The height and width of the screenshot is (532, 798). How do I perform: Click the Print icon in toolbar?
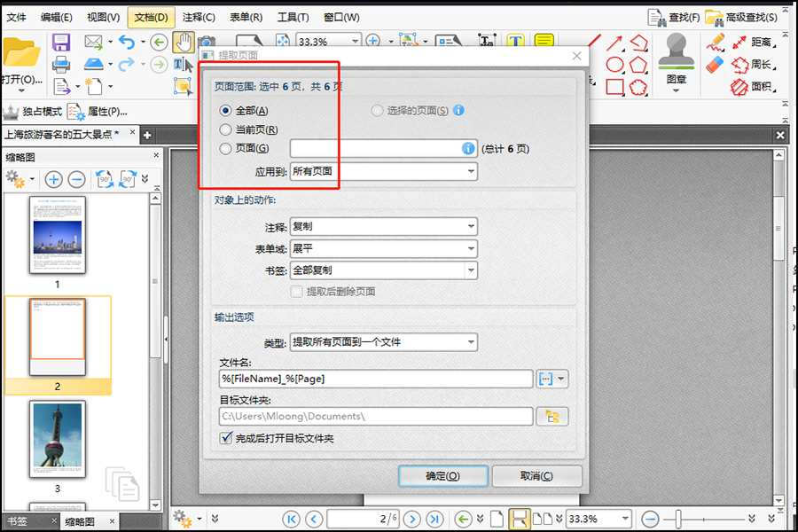(x=61, y=65)
